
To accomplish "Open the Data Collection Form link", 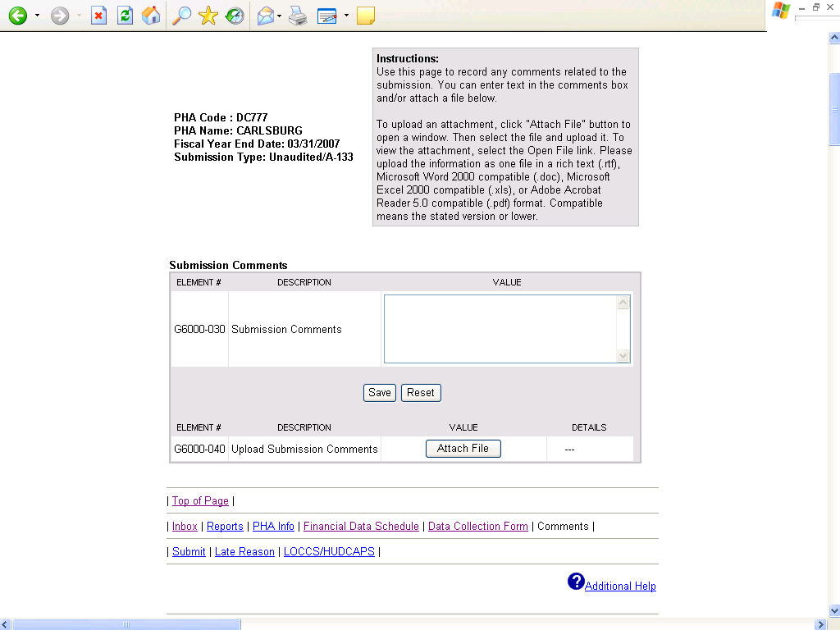I will (x=478, y=527).
